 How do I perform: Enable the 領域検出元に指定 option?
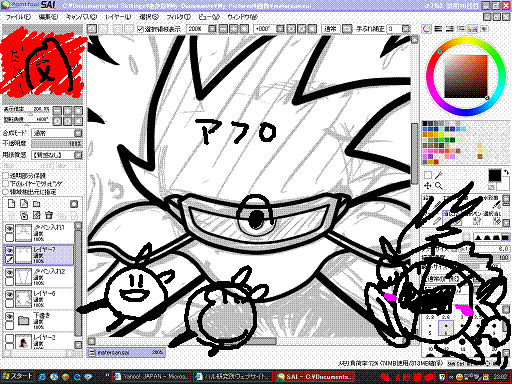pos(6,192)
